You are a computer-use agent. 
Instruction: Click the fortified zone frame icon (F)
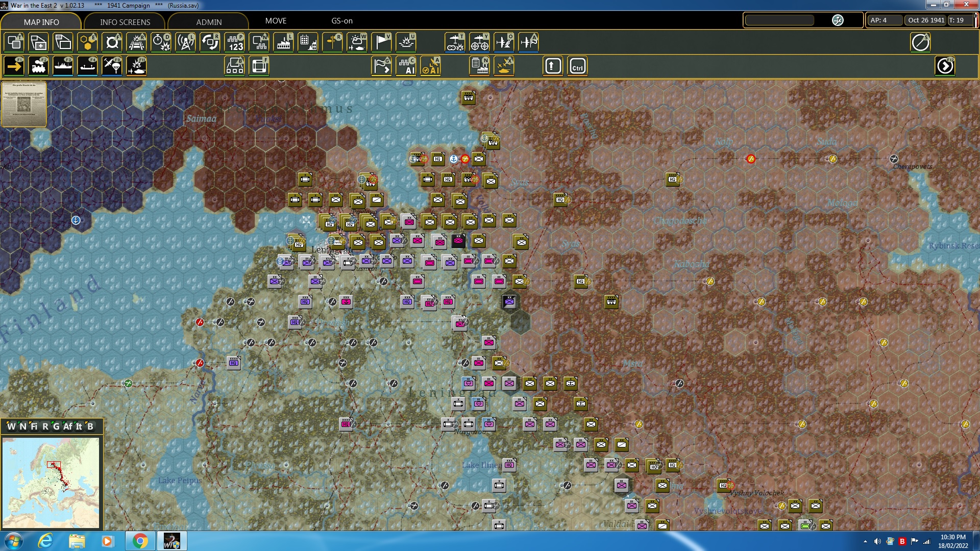coord(259,66)
